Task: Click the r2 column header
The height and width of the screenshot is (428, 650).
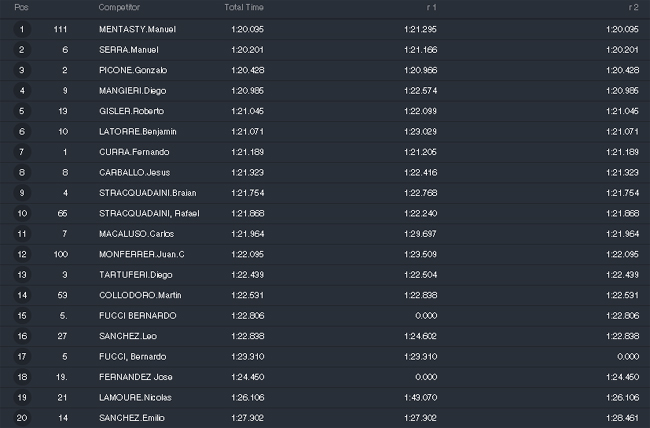Action: (x=633, y=7)
